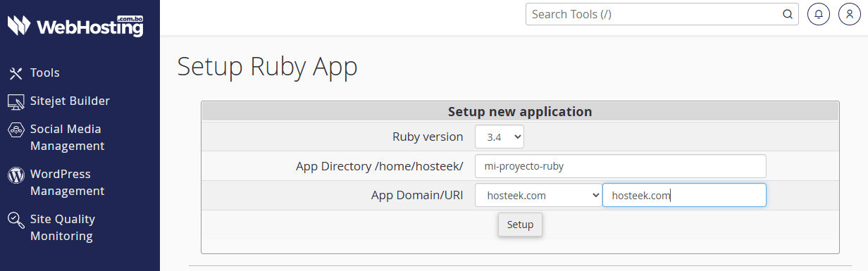Open Site Quality Monitoring
The height and width of the screenshot is (271, 868).
click(x=62, y=227)
